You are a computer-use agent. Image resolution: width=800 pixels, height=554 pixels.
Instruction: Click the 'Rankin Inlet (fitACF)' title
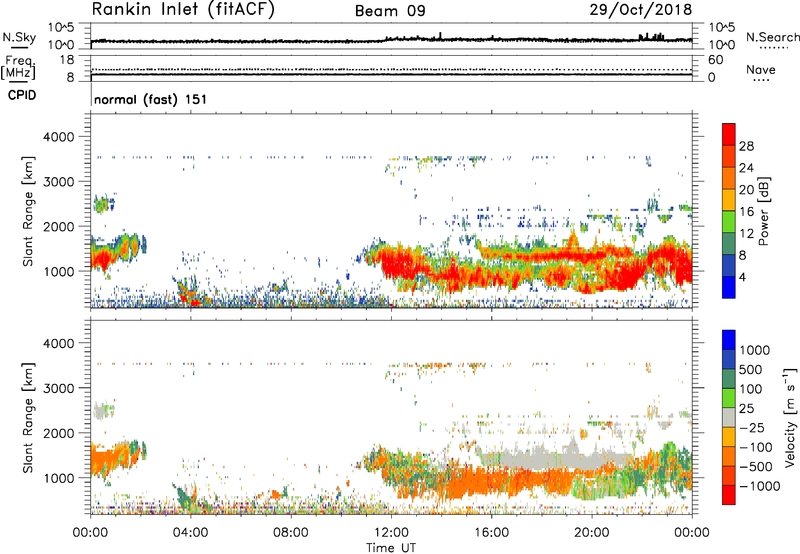[x=183, y=10]
